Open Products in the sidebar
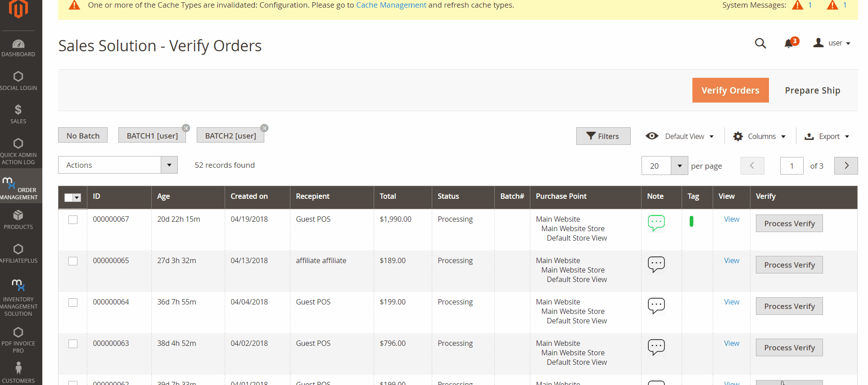 (18, 219)
